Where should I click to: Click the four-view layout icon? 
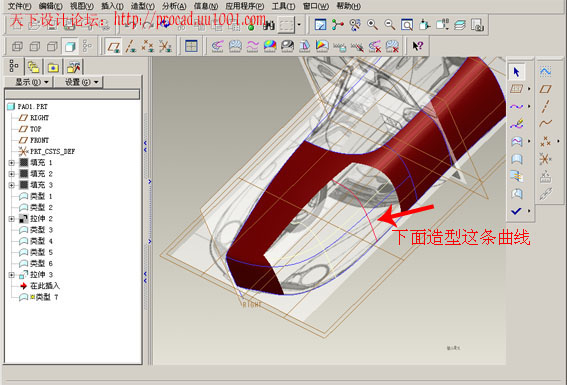tap(191, 46)
